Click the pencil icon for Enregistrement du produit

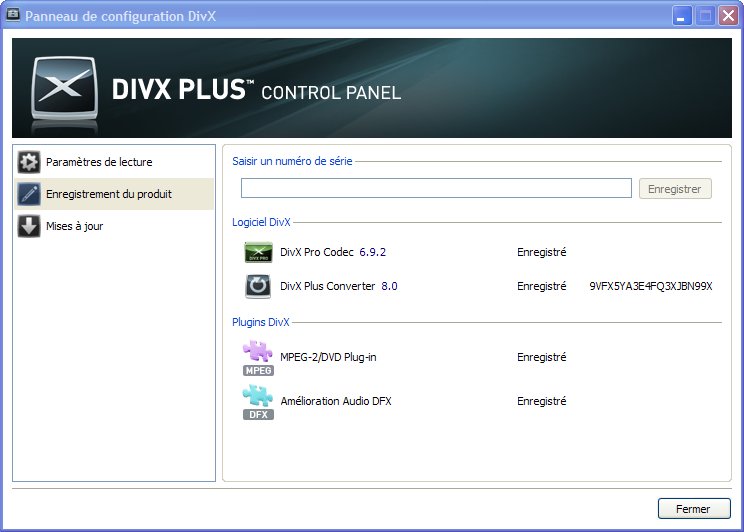click(29, 194)
